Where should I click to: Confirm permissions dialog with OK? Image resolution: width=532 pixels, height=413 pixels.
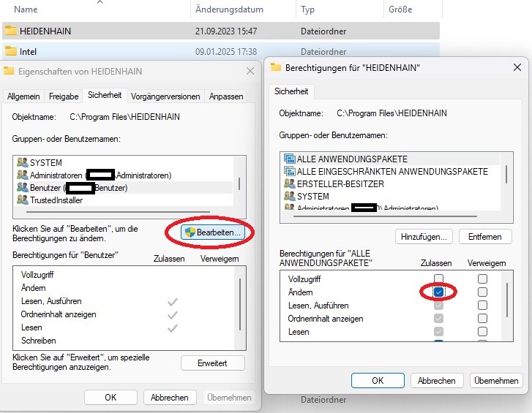(378, 381)
